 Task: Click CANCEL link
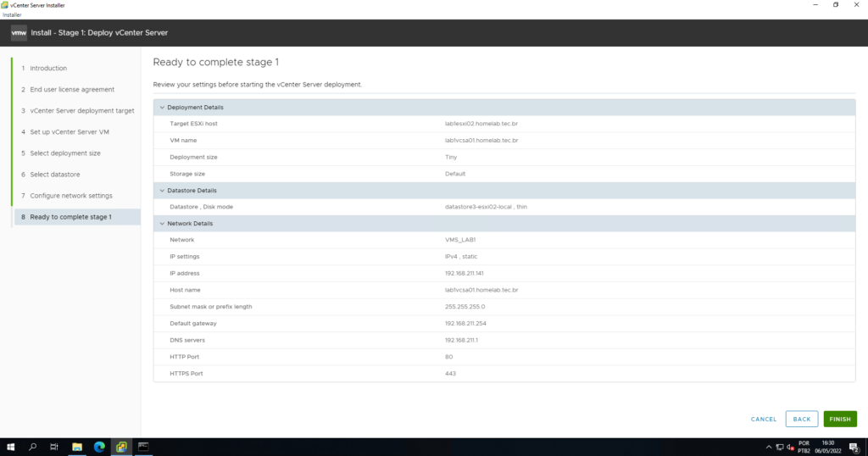coord(764,419)
